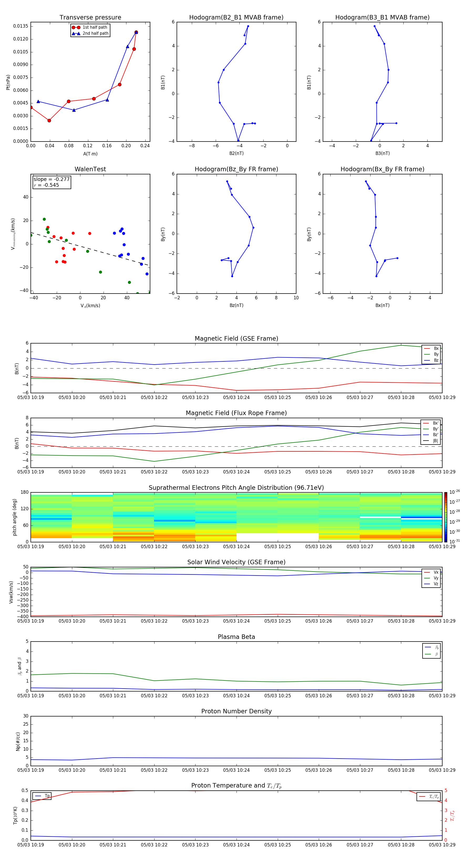Click the 'V_remaining(km/s)' y-axis label
The image size is (473, 868).
coord(13,234)
